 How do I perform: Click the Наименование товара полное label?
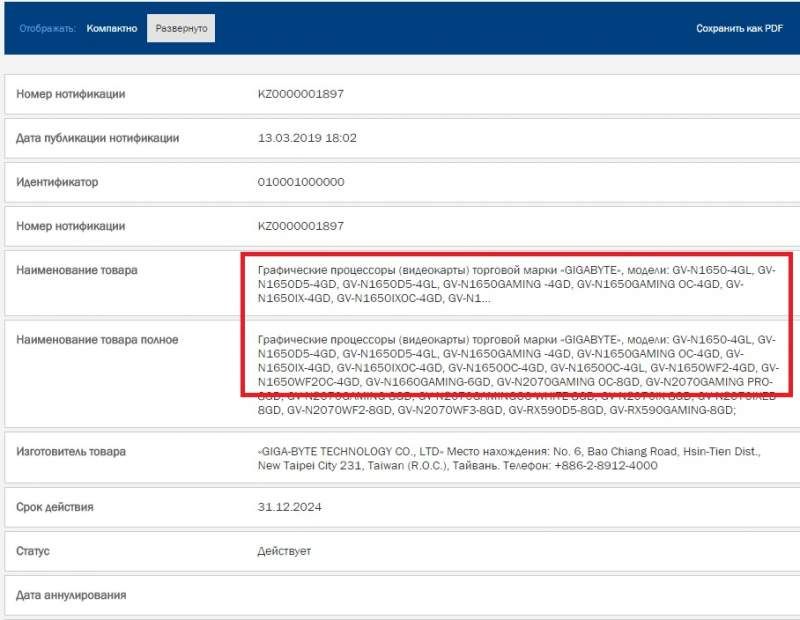click(x=97, y=340)
